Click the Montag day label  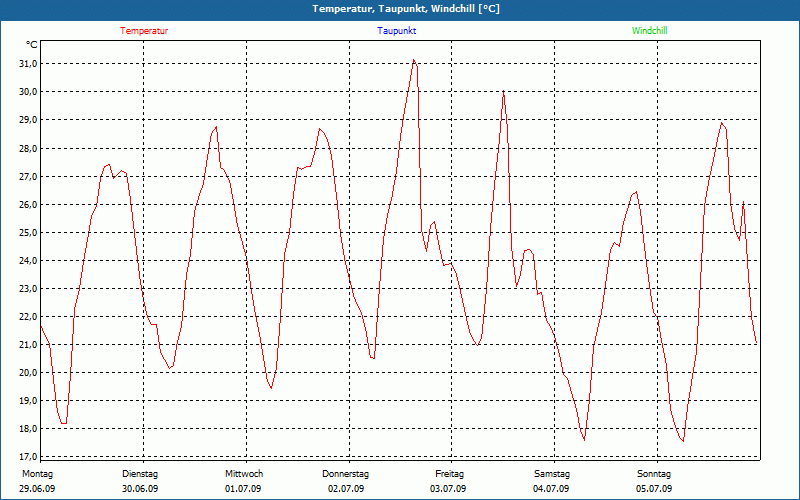click(x=37, y=474)
